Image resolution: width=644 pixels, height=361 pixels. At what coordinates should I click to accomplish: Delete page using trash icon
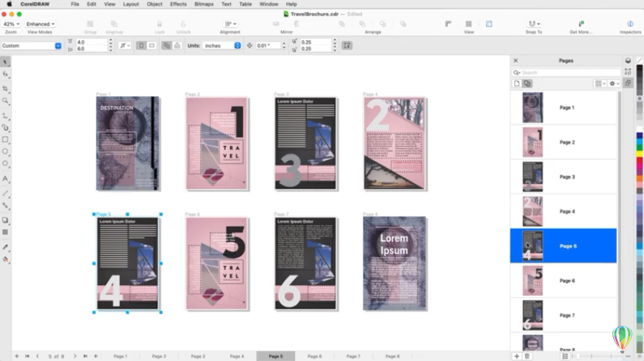click(527, 356)
